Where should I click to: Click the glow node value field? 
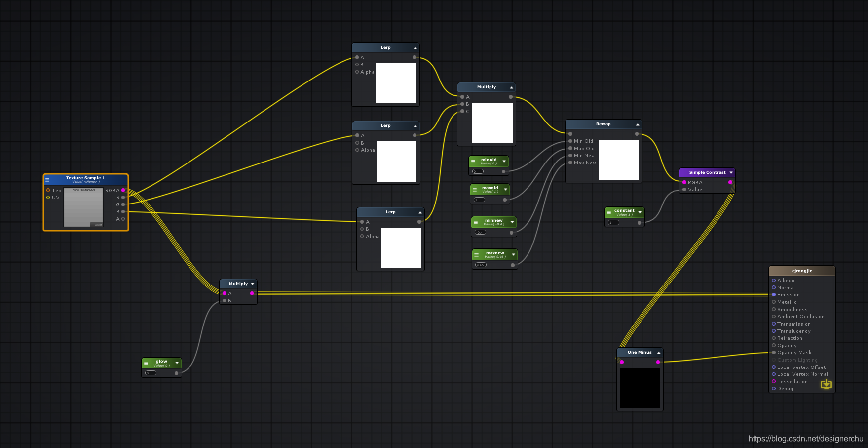[151, 373]
